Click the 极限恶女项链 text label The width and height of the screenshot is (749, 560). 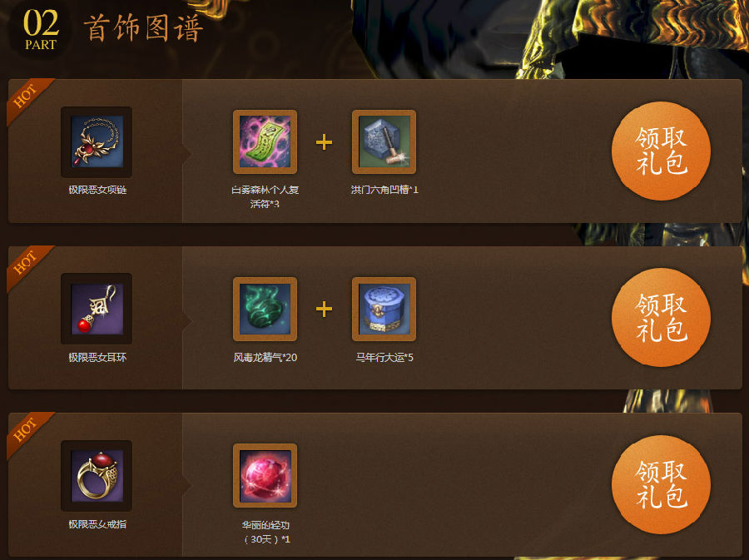coord(97,190)
